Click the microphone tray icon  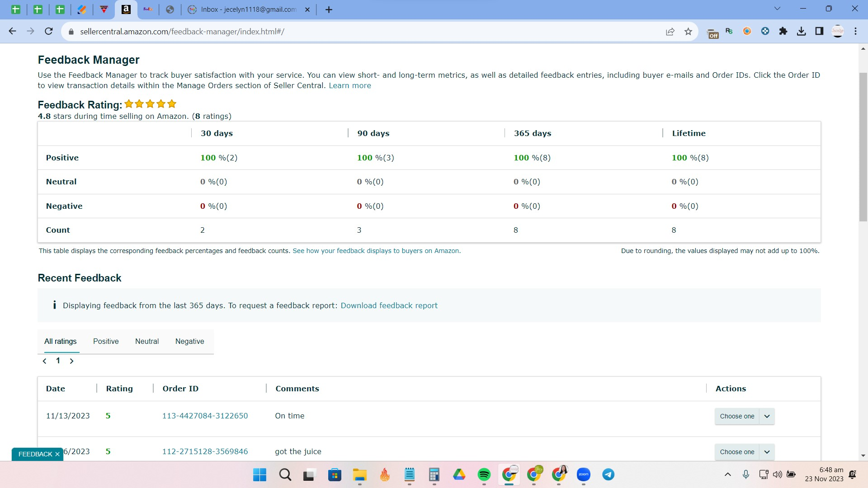point(746,474)
